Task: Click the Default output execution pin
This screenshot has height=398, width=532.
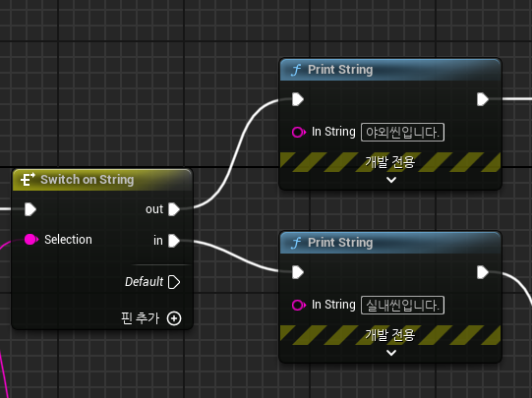Action: (174, 282)
